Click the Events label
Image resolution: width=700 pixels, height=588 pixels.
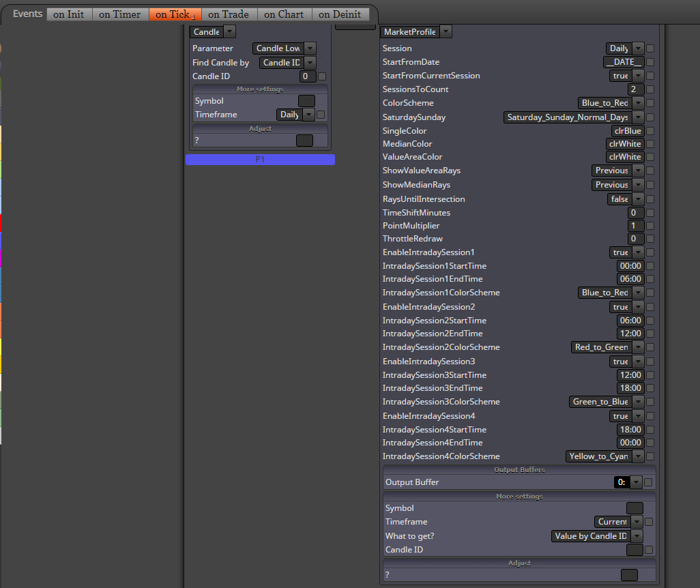coord(28,14)
